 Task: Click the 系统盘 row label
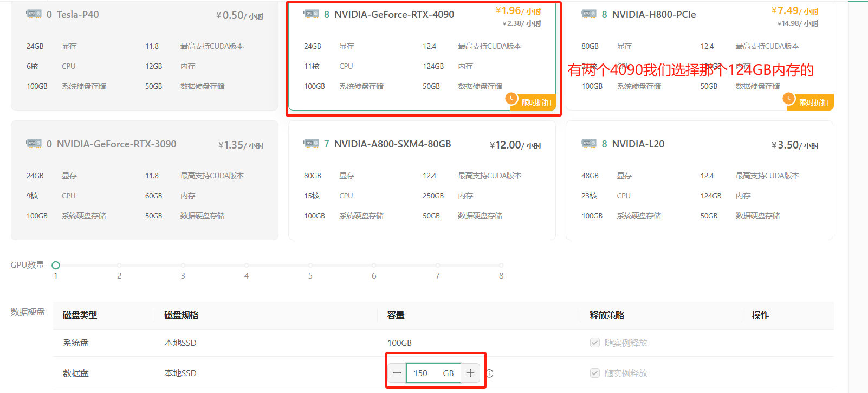click(76, 343)
